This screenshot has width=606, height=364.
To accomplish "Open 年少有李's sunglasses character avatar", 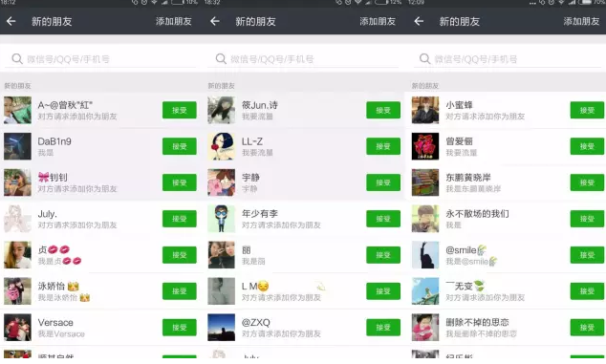I will (x=221, y=219).
